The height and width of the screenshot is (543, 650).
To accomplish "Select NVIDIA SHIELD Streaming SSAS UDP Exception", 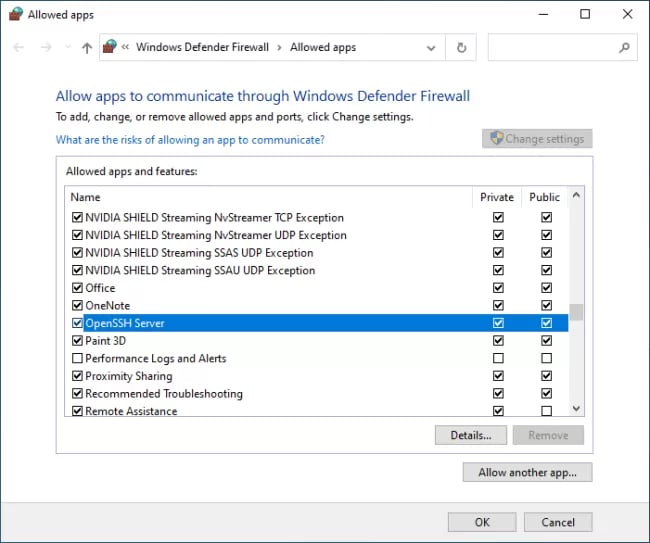I will coord(199,253).
